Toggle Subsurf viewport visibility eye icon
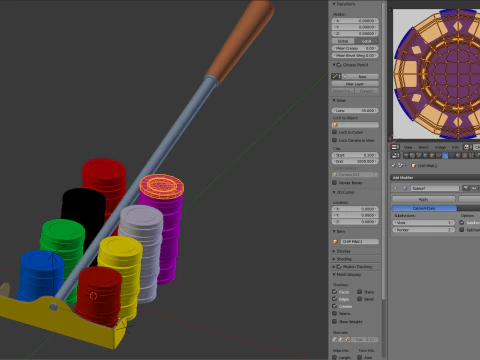This screenshot has width=480, height=360. 474,188
